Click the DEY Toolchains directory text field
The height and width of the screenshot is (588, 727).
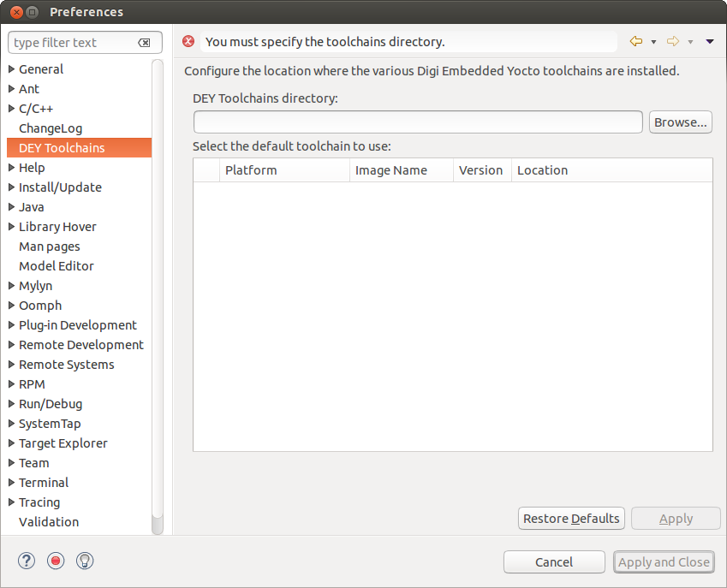[x=418, y=122]
